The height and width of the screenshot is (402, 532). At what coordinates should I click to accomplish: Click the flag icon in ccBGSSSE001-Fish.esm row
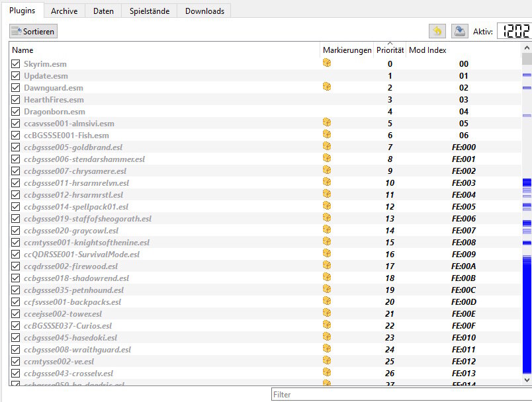tap(327, 134)
